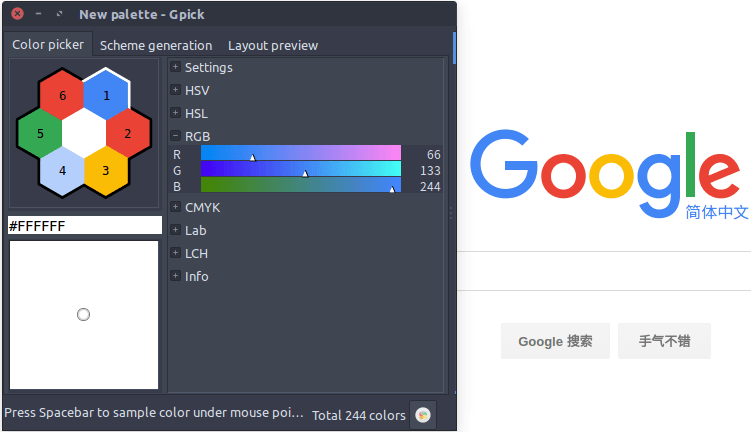Click the G value 133
The height and width of the screenshot is (432, 751).
click(430, 171)
